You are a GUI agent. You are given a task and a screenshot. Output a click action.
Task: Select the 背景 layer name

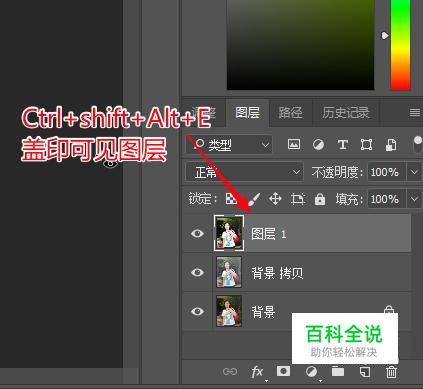pyautogui.click(x=263, y=312)
